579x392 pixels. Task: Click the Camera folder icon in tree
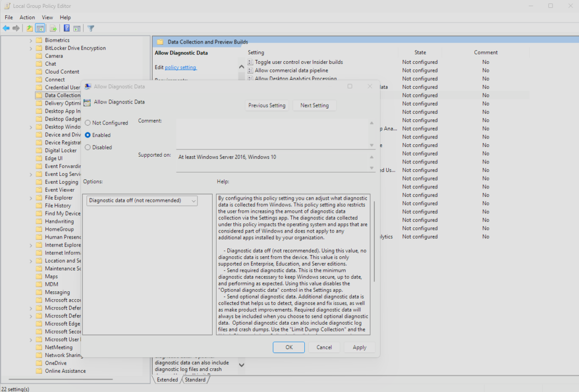pyautogui.click(x=39, y=56)
